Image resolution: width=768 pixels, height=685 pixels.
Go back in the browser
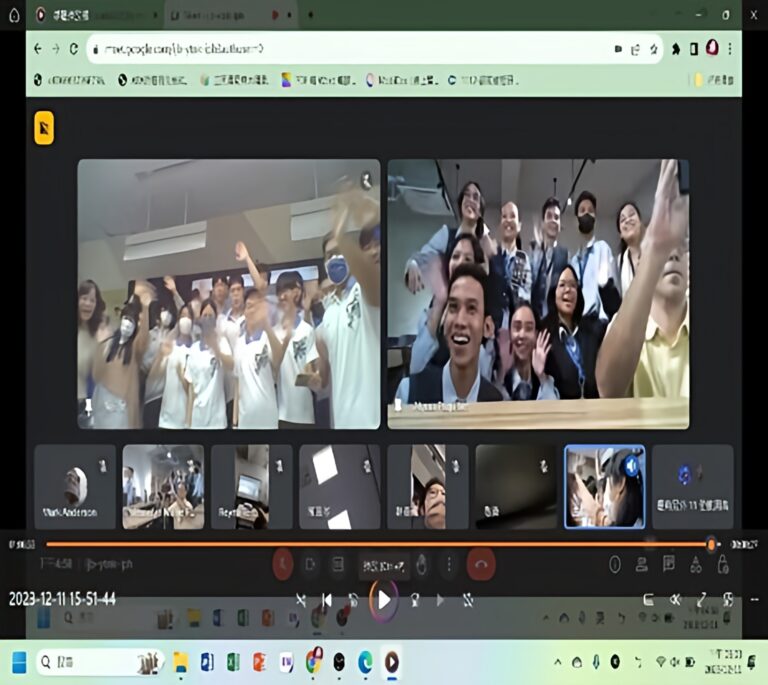pyautogui.click(x=38, y=48)
